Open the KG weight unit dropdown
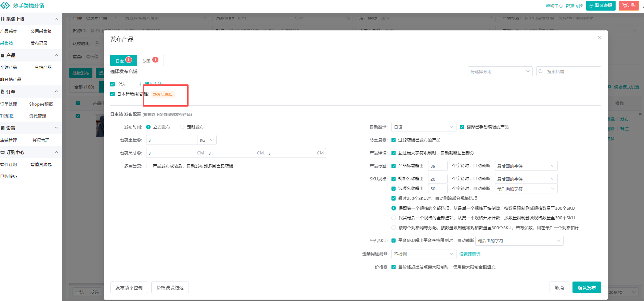The width and height of the screenshot is (644, 301). (207, 140)
